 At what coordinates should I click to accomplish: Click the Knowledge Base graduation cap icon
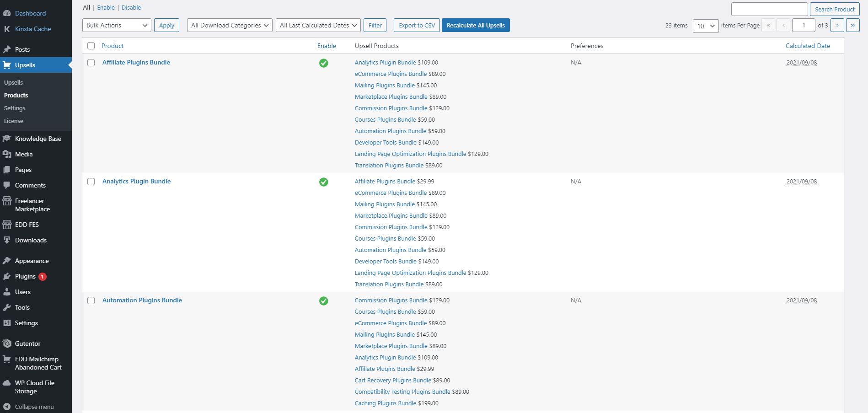coord(7,139)
